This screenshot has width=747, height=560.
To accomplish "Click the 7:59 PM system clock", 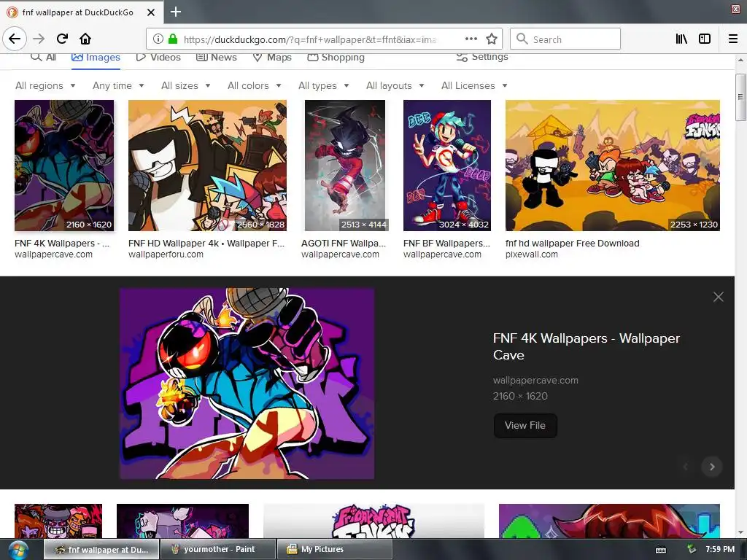I will pos(720,549).
